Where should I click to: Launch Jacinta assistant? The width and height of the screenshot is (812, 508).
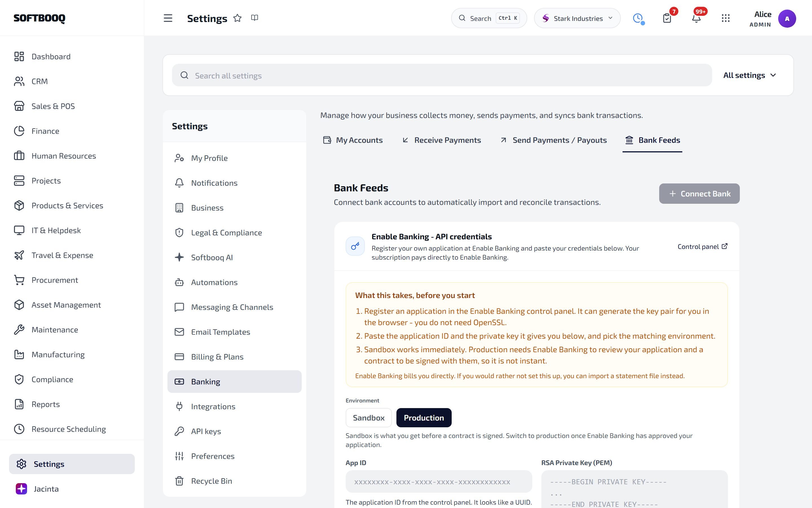tap(72, 489)
